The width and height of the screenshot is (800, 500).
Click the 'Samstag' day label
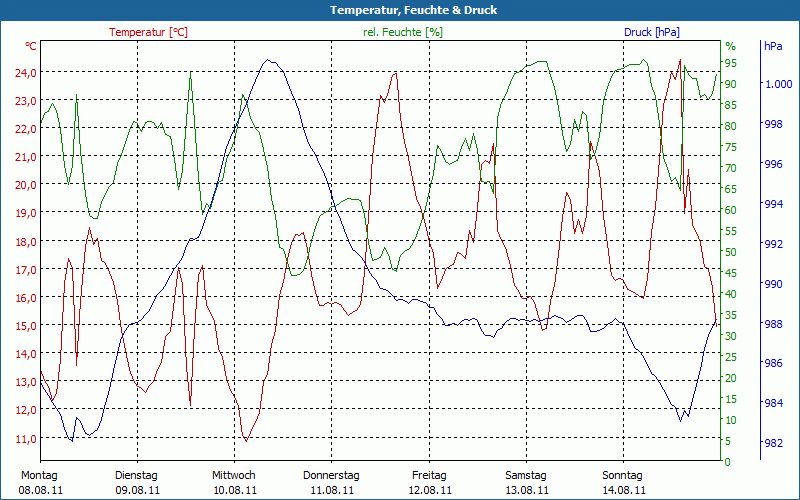(526, 476)
